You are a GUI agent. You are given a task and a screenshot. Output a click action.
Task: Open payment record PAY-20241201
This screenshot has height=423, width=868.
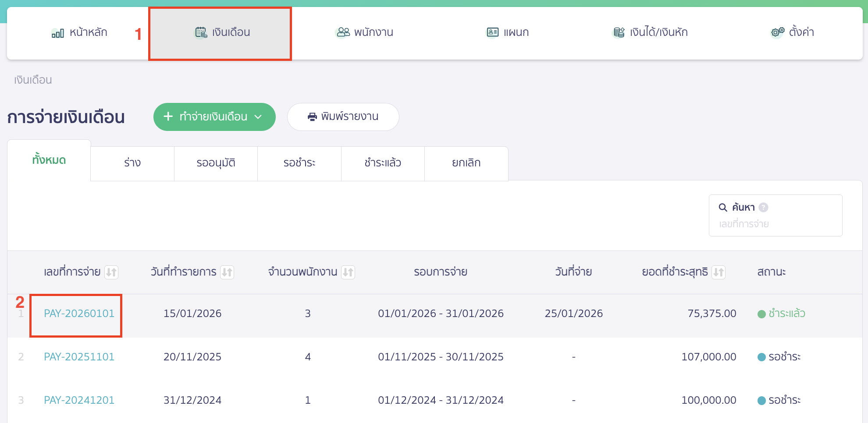(79, 399)
